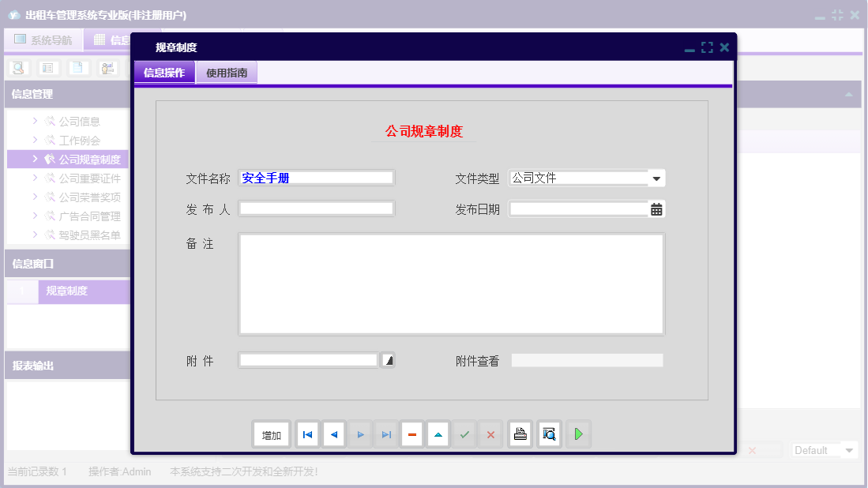Open the 文件类型 dropdown showing 公司文件
The image size is (868, 488).
point(656,178)
